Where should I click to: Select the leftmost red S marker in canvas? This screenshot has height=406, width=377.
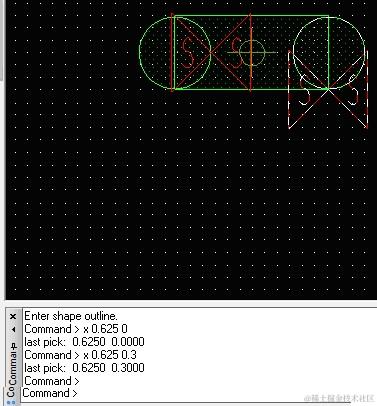coord(188,52)
